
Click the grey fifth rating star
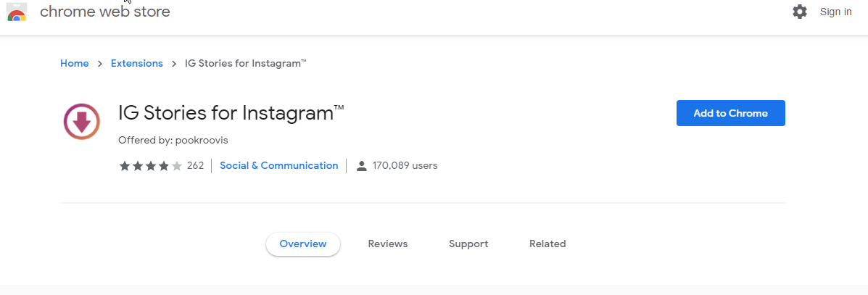(177, 166)
